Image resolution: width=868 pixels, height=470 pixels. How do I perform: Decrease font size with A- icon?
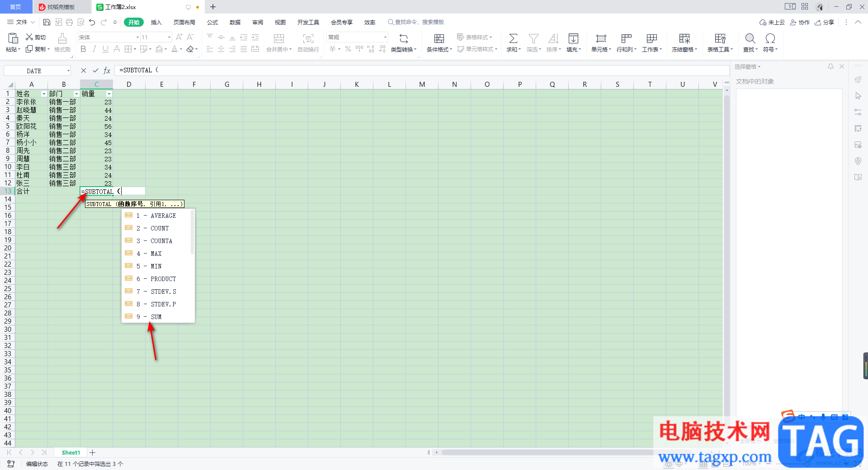[x=190, y=37]
